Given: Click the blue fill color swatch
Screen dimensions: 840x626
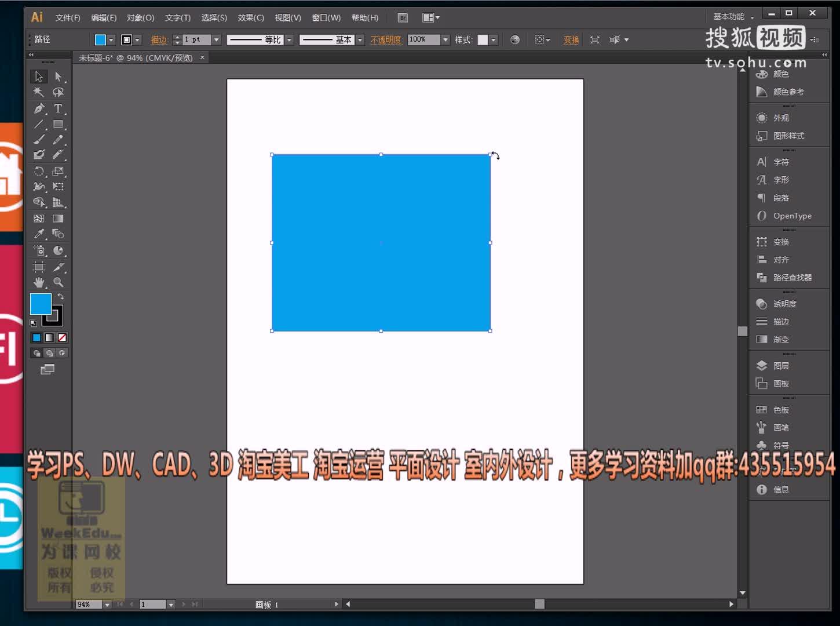Looking at the screenshot, I should point(102,39).
